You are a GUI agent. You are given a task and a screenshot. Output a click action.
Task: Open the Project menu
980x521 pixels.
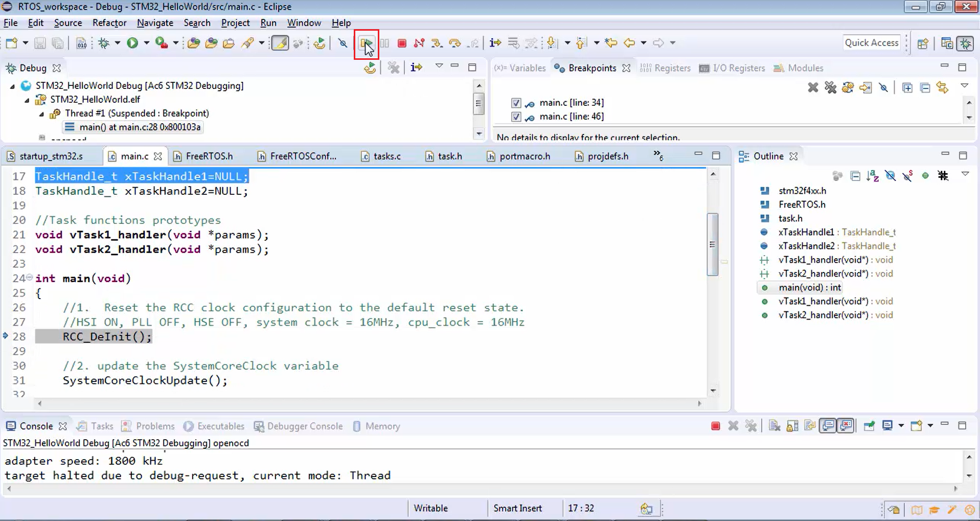point(235,23)
